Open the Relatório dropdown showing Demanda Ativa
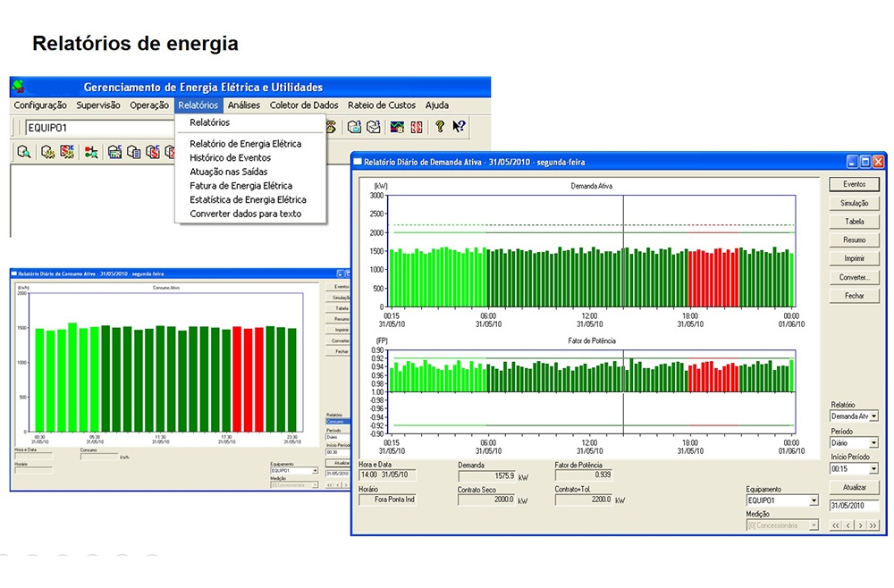Viewport: 894px width, 588px height. tap(873, 416)
